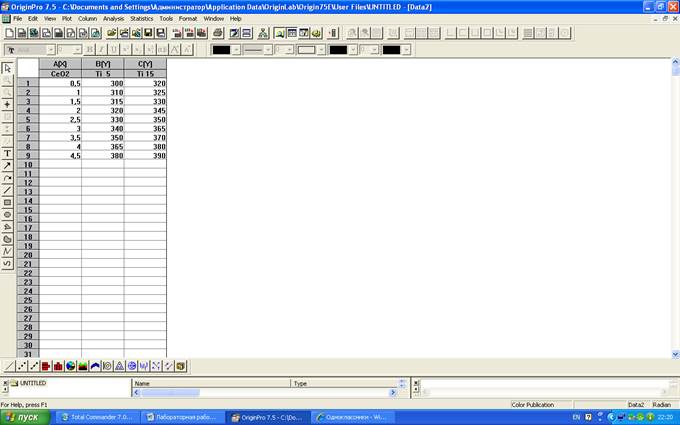Open the font name dropdown
The width and height of the screenshot is (680, 425).
(x=51, y=50)
